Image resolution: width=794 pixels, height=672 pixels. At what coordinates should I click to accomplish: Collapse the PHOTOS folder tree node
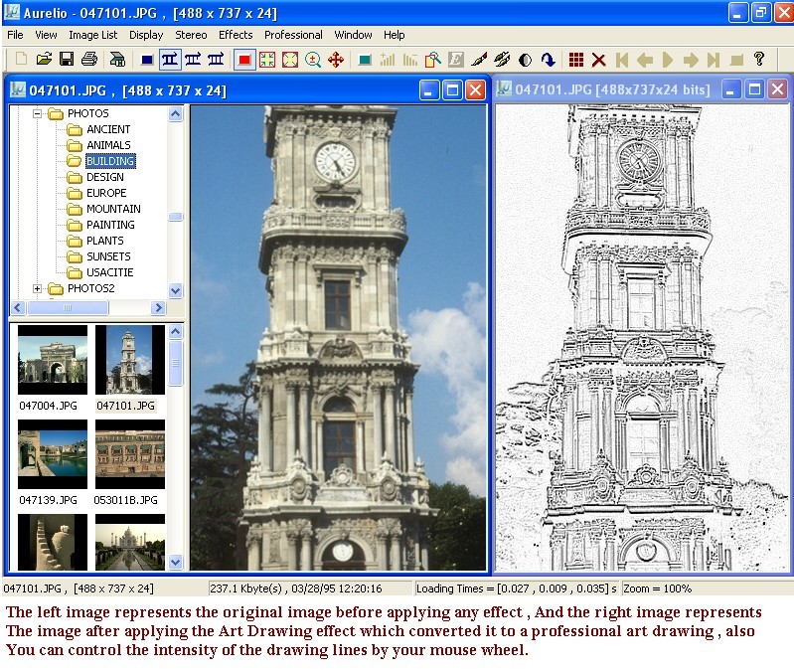click(37, 113)
